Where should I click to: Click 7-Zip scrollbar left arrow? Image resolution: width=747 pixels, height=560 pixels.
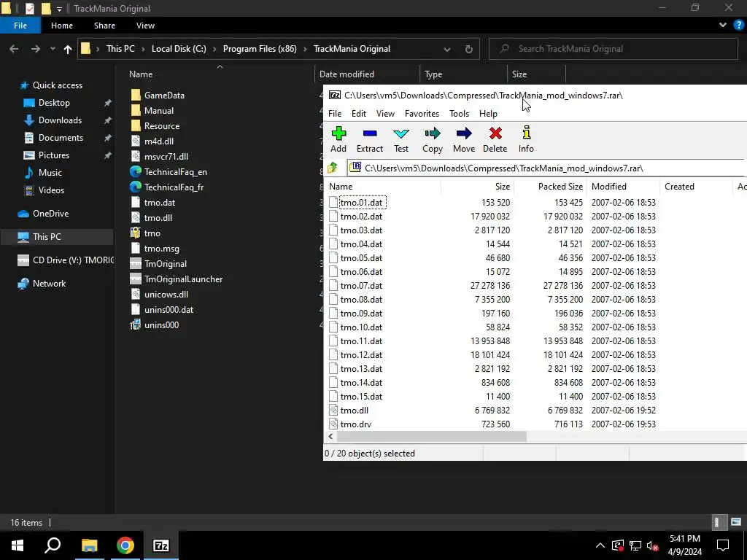coord(330,436)
